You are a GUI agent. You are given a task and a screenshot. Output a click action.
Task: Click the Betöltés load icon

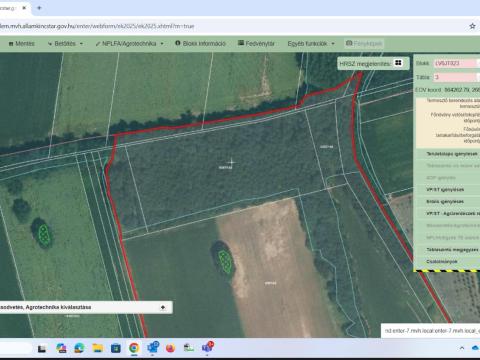(x=50, y=44)
